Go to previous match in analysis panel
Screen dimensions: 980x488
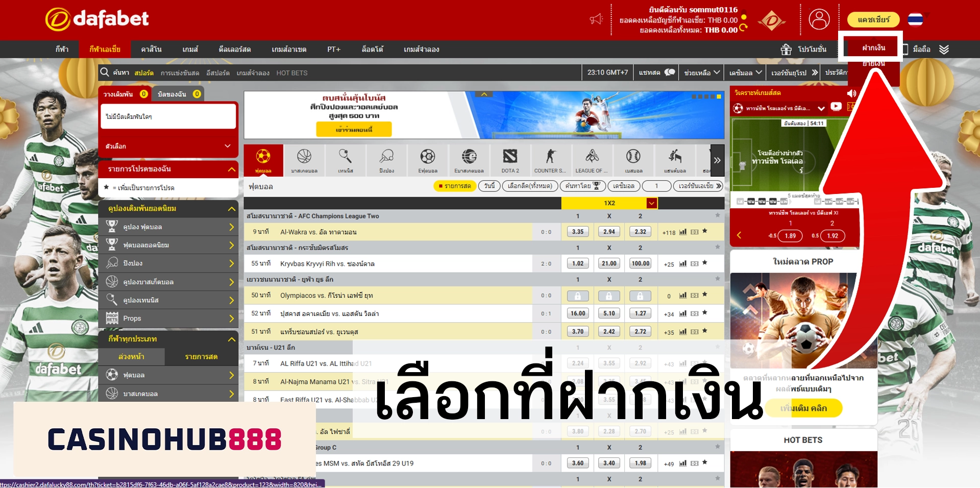[x=739, y=235]
